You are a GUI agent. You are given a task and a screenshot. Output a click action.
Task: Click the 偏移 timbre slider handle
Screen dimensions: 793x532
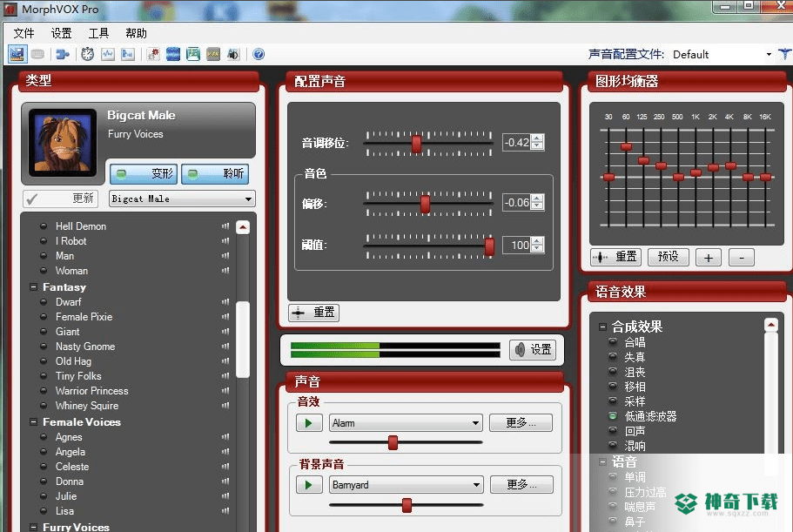(425, 204)
